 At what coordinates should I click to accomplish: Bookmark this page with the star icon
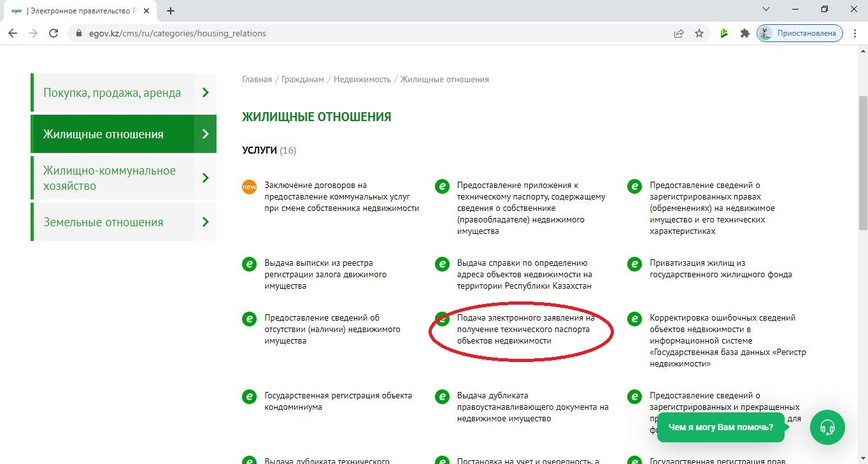[x=699, y=33]
